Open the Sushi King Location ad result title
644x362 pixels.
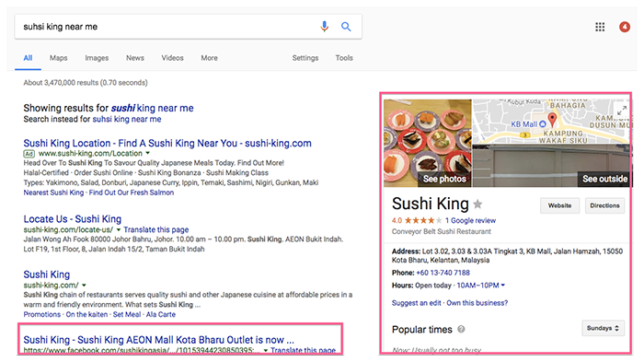tap(167, 143)
